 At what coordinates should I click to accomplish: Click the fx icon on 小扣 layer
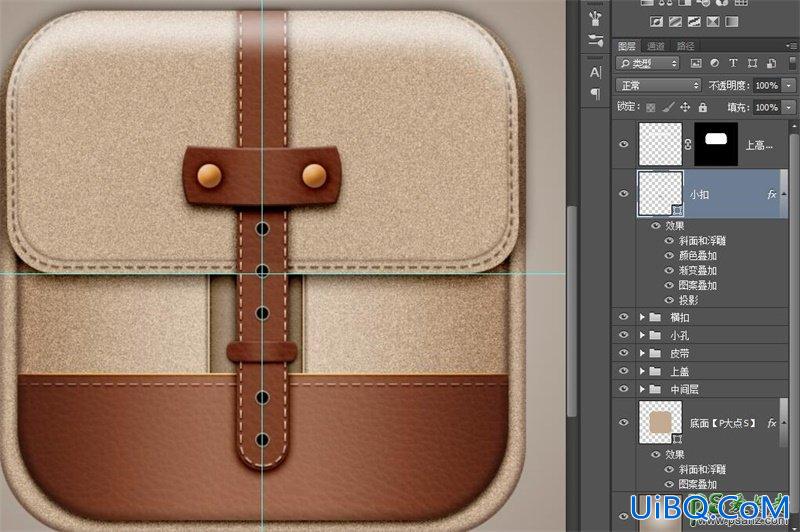click(x=771, y=194)
